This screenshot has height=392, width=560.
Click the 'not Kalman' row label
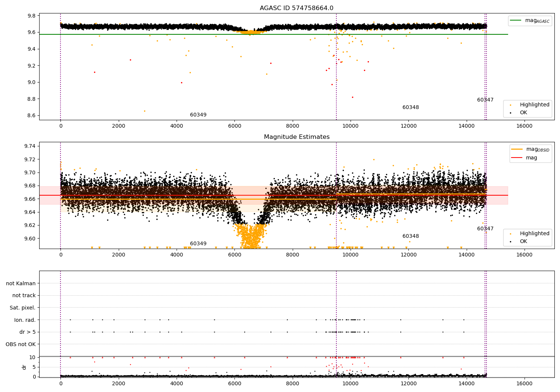pos(21,283)
